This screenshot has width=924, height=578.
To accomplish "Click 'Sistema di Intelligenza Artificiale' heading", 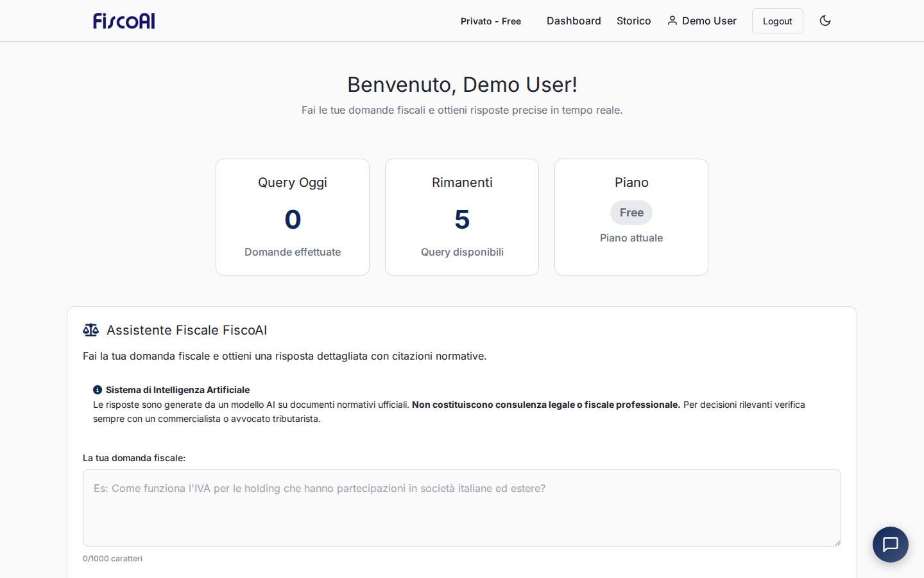I will pos(178,390).
